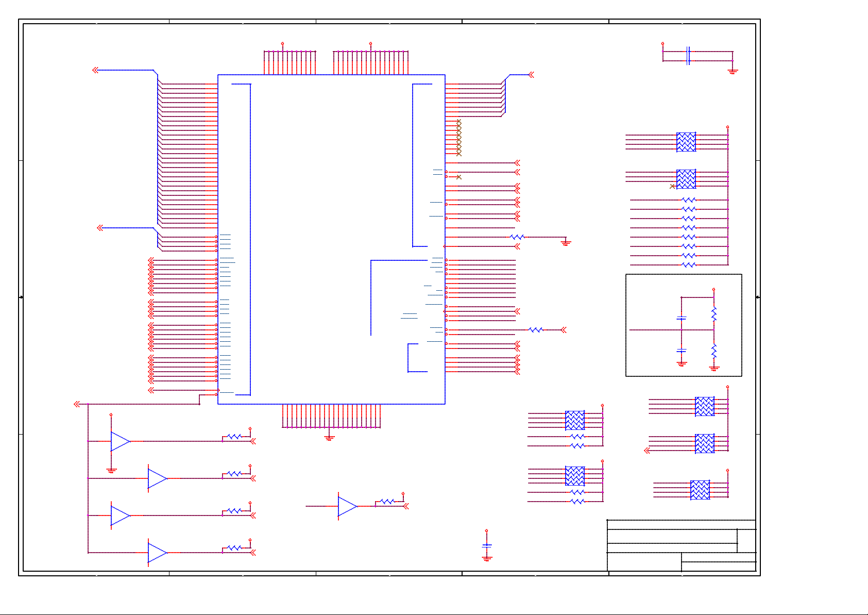Select the topmost resistor array at right side
This screenshot has height=615, width=868.
click(686, 142)
